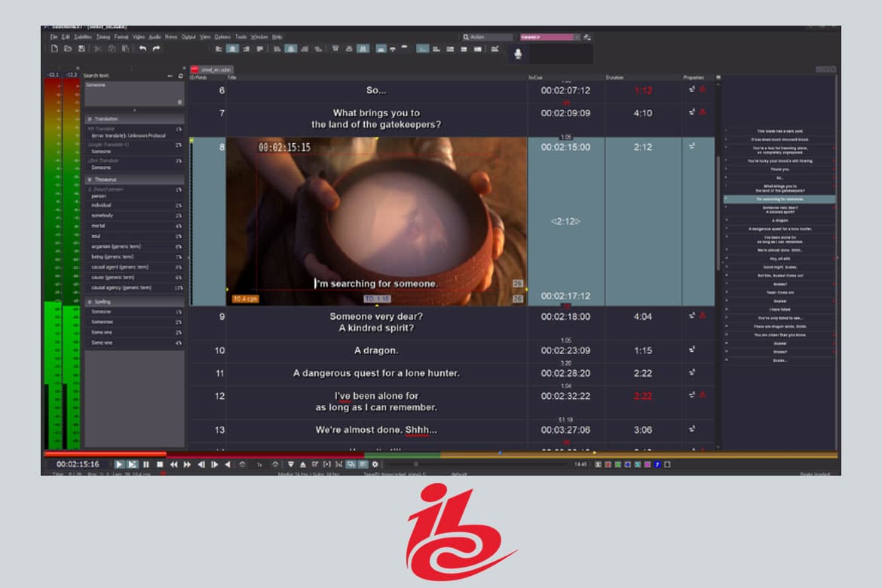Refresh search with the icon beside Search text
882x588 pixels.
(181, 75)
